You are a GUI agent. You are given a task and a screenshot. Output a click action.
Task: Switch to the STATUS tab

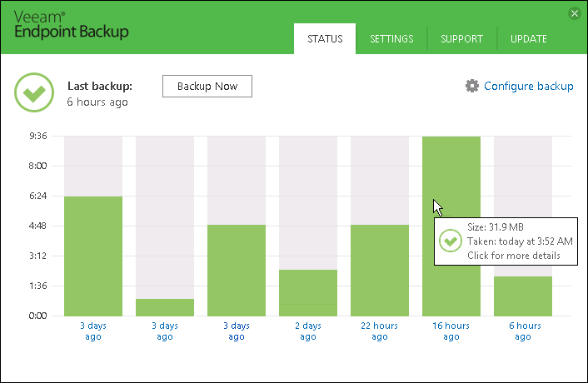click(x=325, y=39)
